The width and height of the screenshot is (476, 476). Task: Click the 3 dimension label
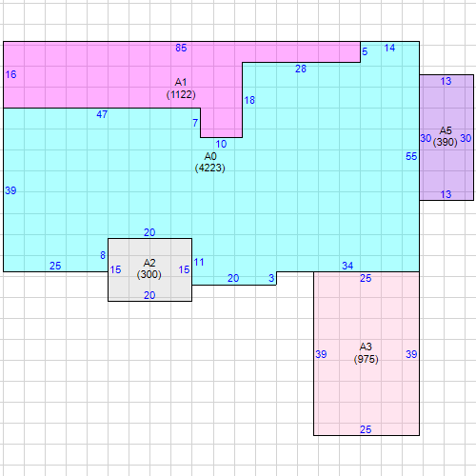[271, 278]
